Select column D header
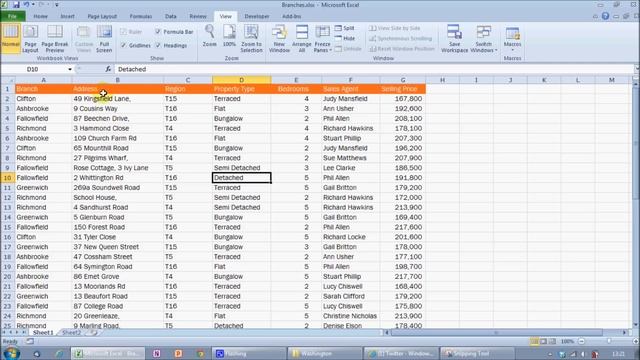640x360 pixels. click(x=242, y=80)
